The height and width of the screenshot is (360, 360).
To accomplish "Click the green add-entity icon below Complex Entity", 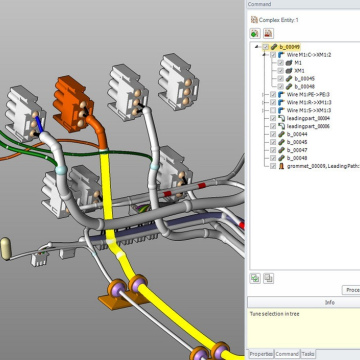I will pyautogui.click(x=255, y=33).
